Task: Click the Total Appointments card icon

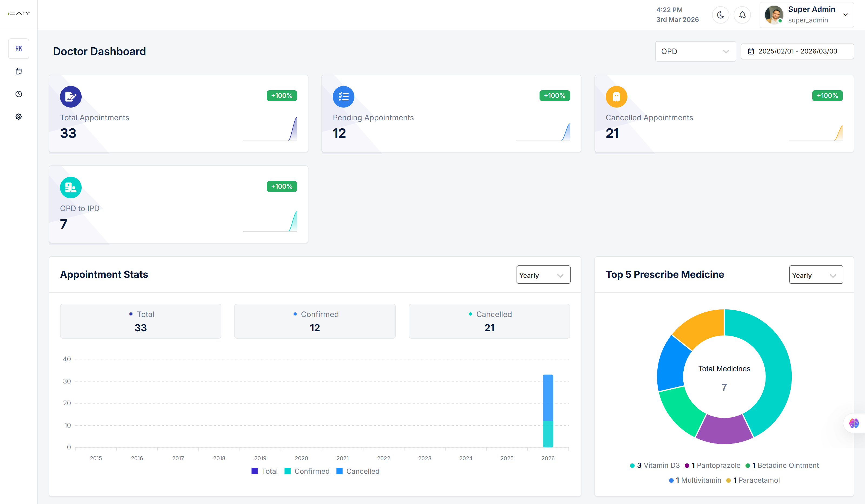Action: (71, 96)
